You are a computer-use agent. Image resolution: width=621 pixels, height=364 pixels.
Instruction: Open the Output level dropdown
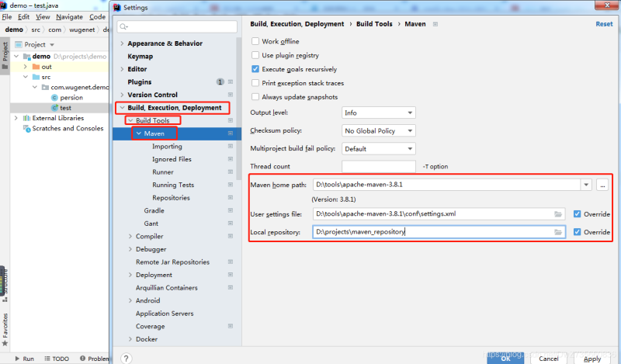378,113
